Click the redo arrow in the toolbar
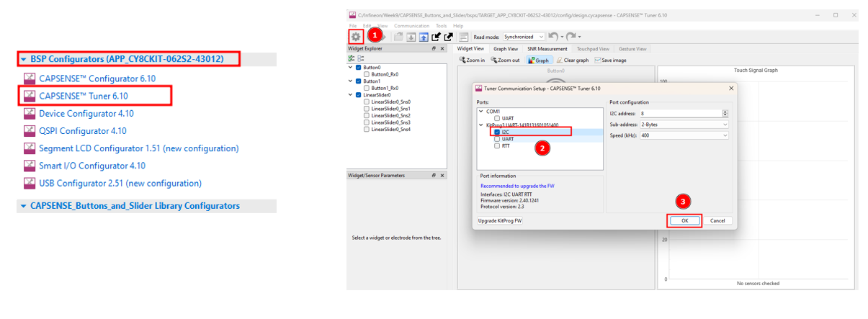This screenshot has height=319, width=868. click(x=571, y=37)
